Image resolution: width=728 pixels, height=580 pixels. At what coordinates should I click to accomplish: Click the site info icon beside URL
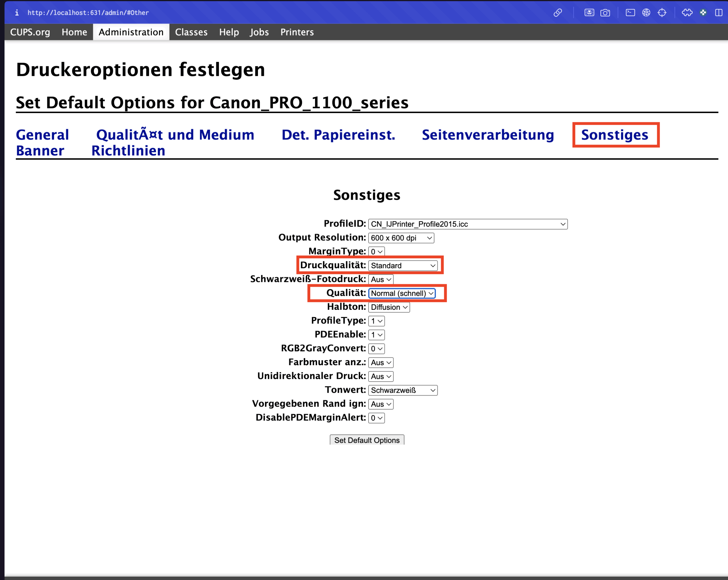pyautogui.click(x=16, y=13)
